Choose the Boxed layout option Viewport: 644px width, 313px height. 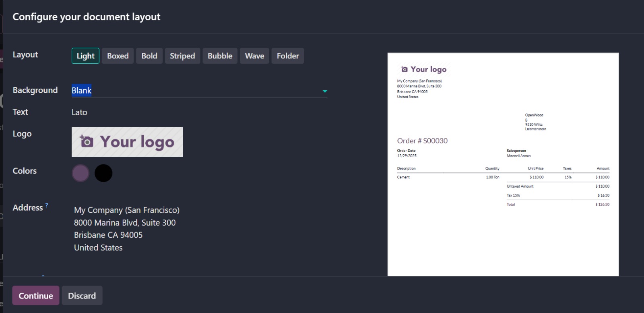point(118,56)
